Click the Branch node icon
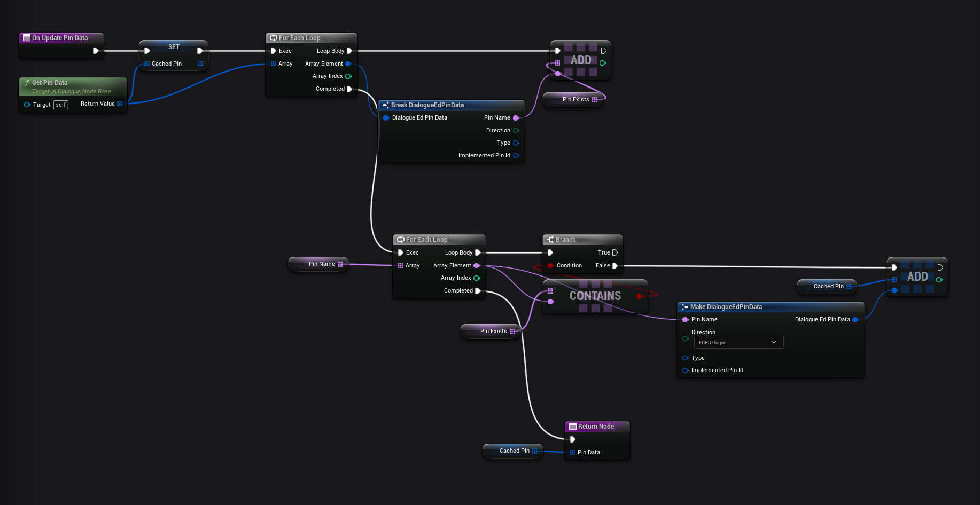 coord(550,240)
